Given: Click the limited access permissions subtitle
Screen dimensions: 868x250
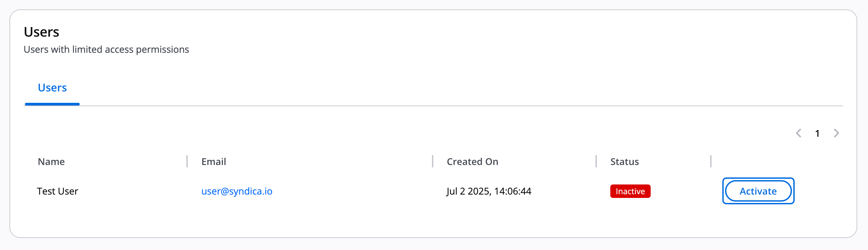Looking at the screenshot, I should click(x=106, y=49).
